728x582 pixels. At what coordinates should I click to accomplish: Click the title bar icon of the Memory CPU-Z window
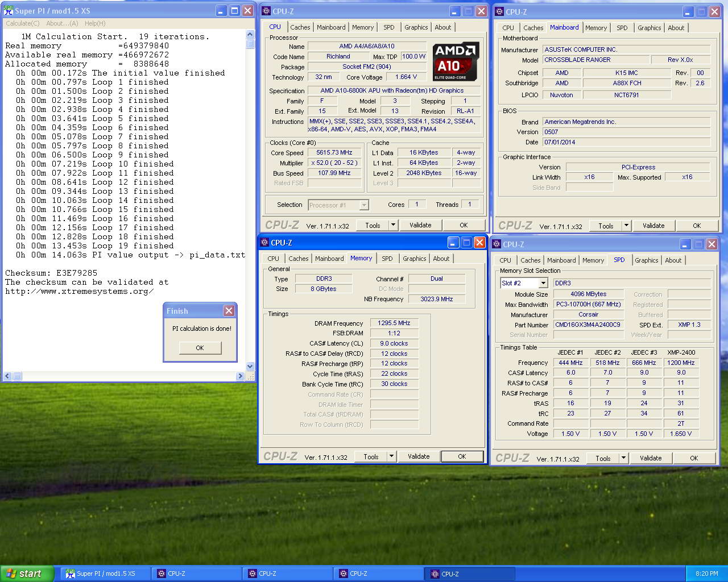click(x=264, y=243)
